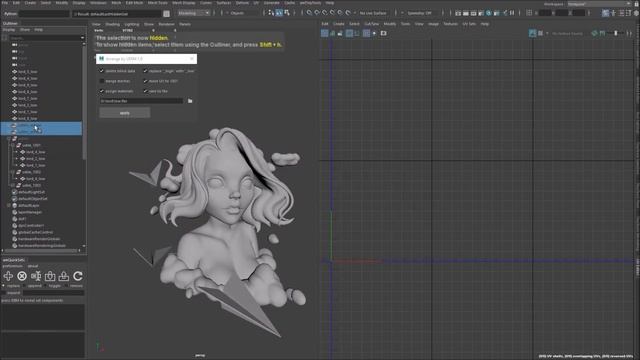Click the defaultLightSet node icon
The height and width of the screenshot is (360, 640).
coord(15,192)
